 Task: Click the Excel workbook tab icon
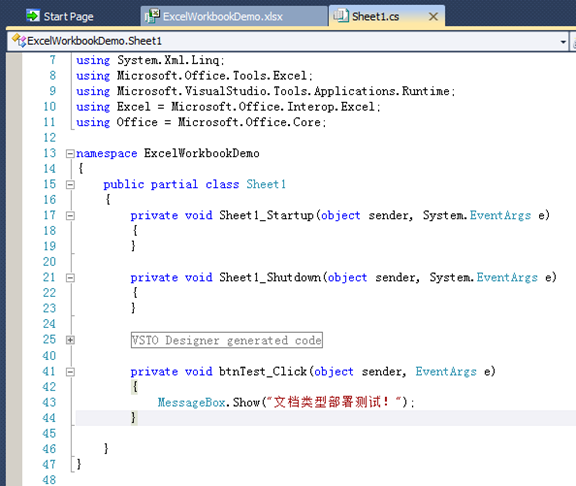152,16
